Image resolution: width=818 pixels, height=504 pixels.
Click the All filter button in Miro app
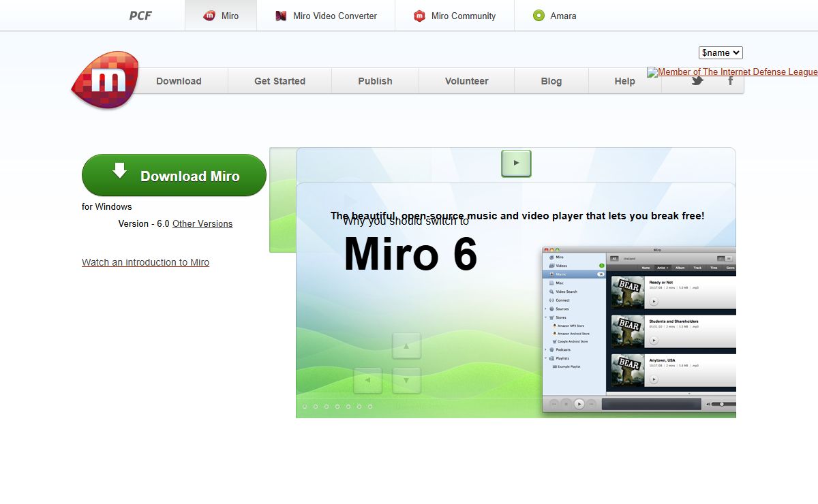(x=613, y=259)
